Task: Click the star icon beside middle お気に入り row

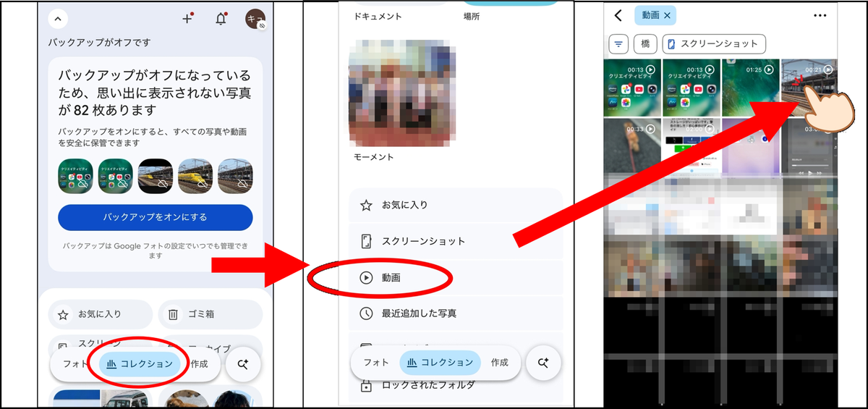Action: tap(366, 206)
